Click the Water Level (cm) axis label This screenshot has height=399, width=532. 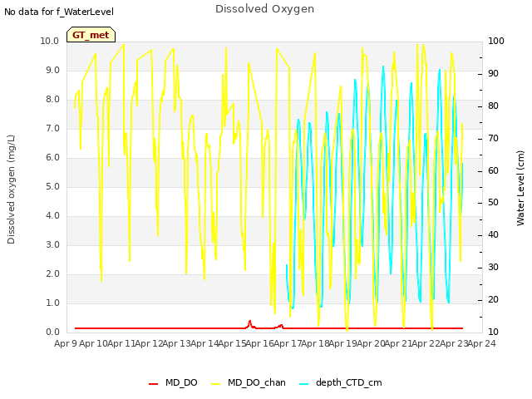tap(520, 189)
